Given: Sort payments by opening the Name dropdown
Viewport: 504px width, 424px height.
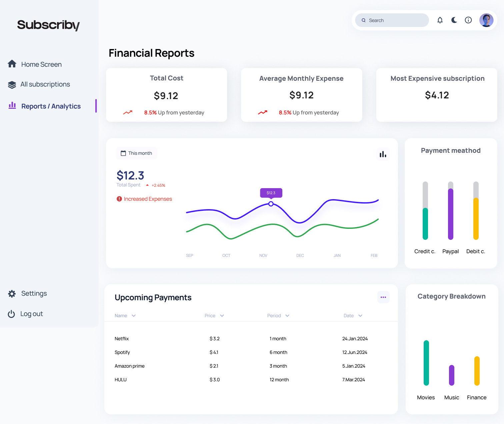Looking at the screenshot, I should tap(133, 316).
